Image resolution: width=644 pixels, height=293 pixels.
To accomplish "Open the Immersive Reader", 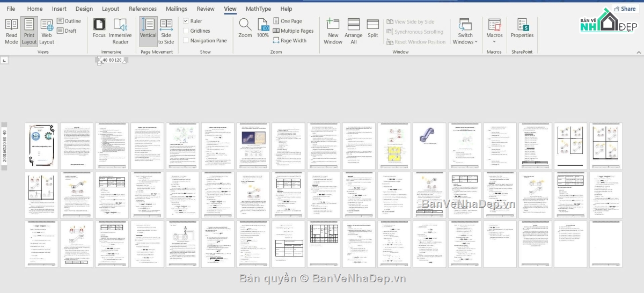I will coord(120,31).
